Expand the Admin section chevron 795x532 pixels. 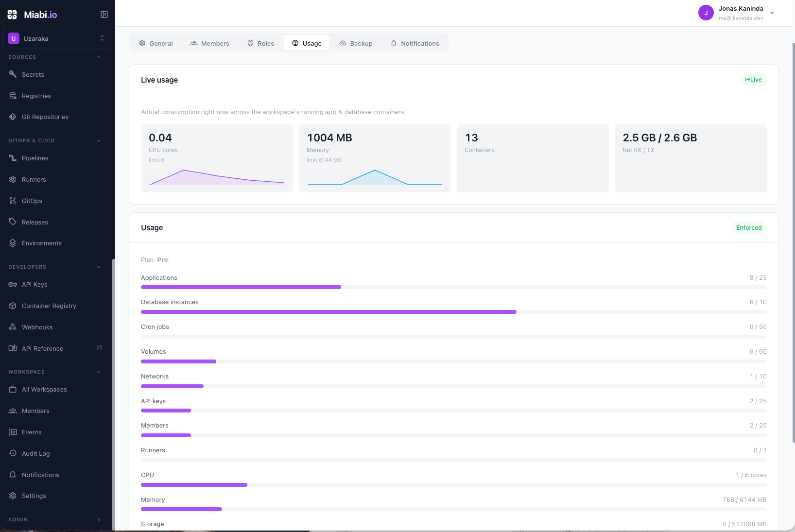[99, 519]
